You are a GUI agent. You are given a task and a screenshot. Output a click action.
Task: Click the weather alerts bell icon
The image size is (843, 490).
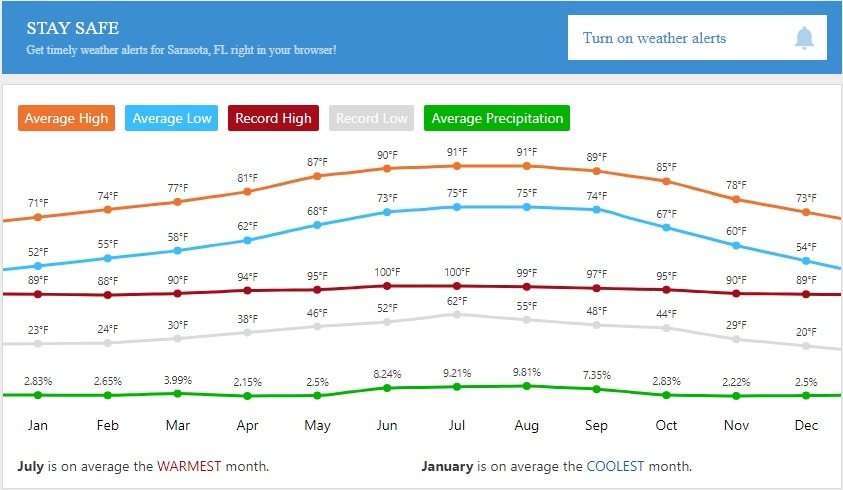pyautogui.click(x=804, y=38)
